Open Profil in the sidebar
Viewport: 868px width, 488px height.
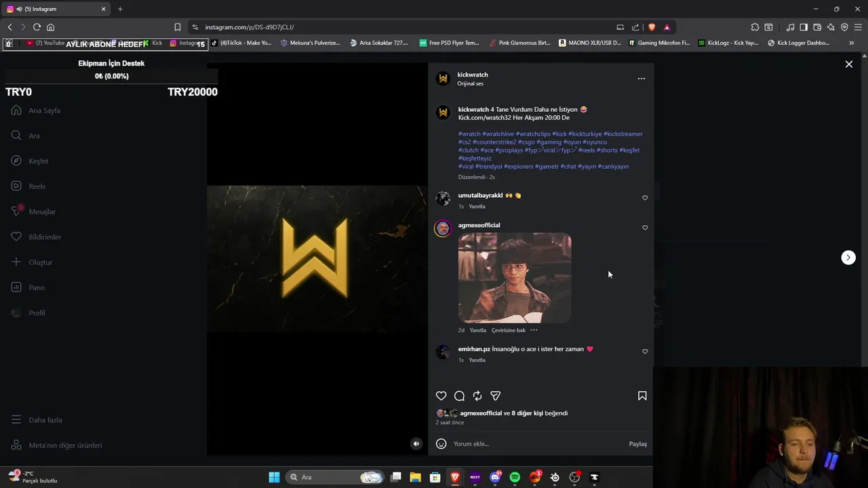pyautogui.click(x=28, y=313)
